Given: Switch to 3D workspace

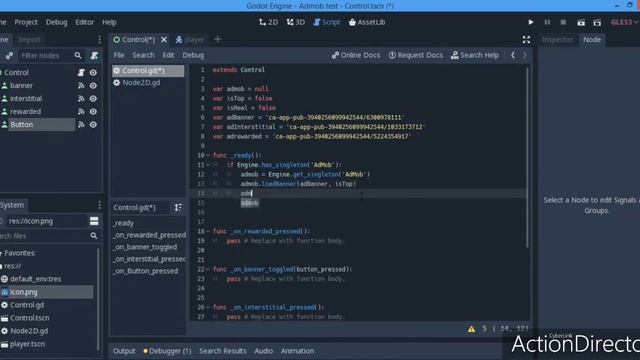Looking at the screenshot, I should coord(296,22).
